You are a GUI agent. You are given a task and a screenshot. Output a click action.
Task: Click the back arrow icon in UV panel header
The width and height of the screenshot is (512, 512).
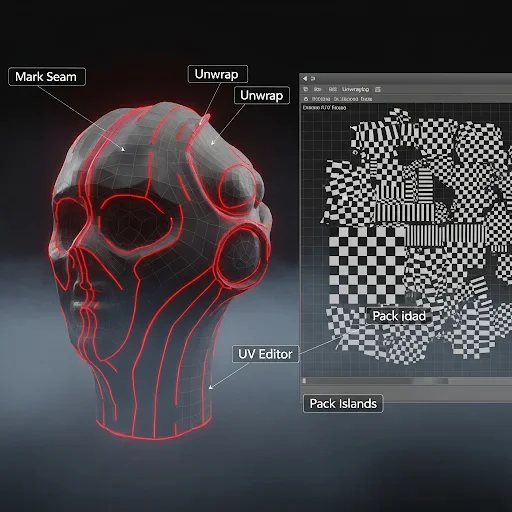point(305,79)
